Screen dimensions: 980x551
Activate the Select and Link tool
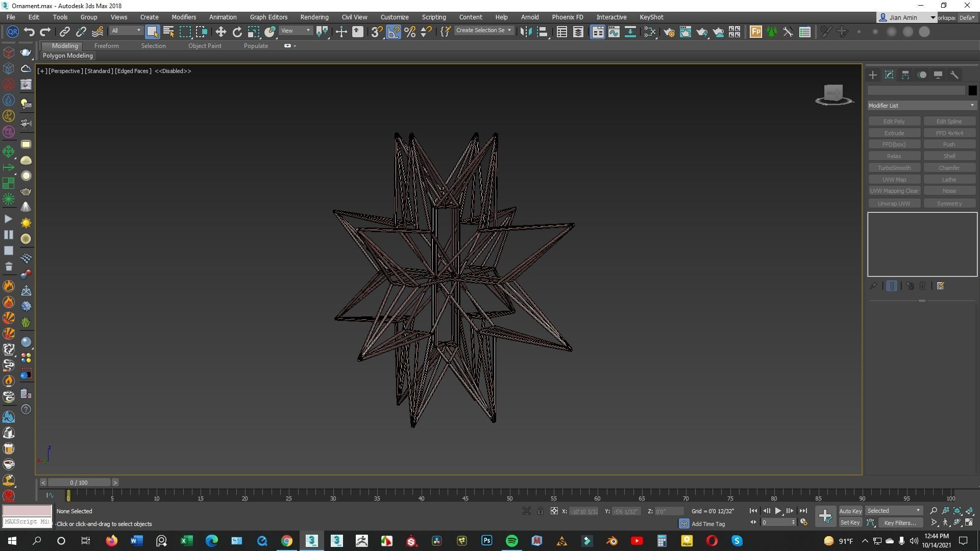tap(65, 32)
